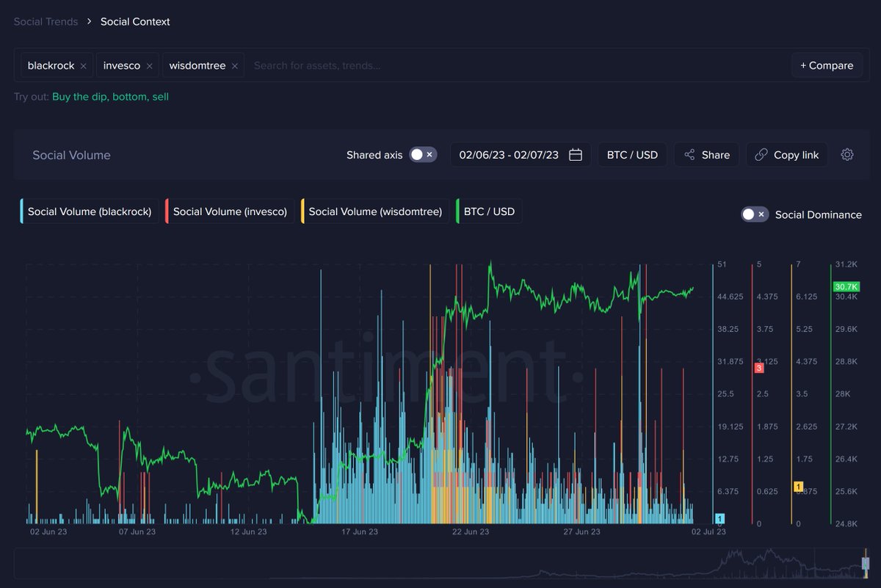Screen dimensions: 881x588
Task: Click the 28K price axis label
Action: coord(843,393)
